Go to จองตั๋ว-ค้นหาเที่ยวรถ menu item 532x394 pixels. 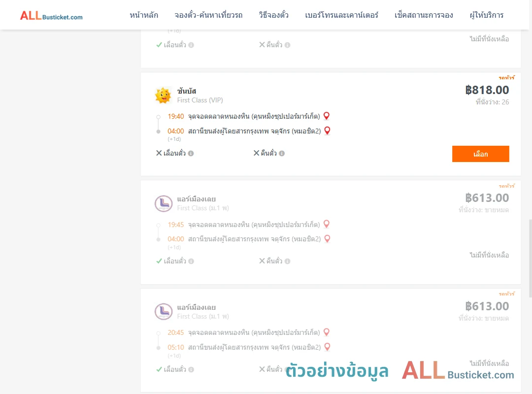tap(208, 15)
